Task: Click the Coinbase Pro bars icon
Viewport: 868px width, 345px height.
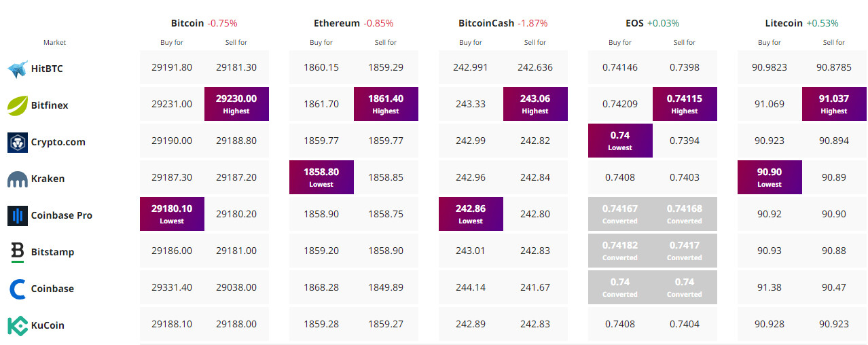Action: (17, 215)
